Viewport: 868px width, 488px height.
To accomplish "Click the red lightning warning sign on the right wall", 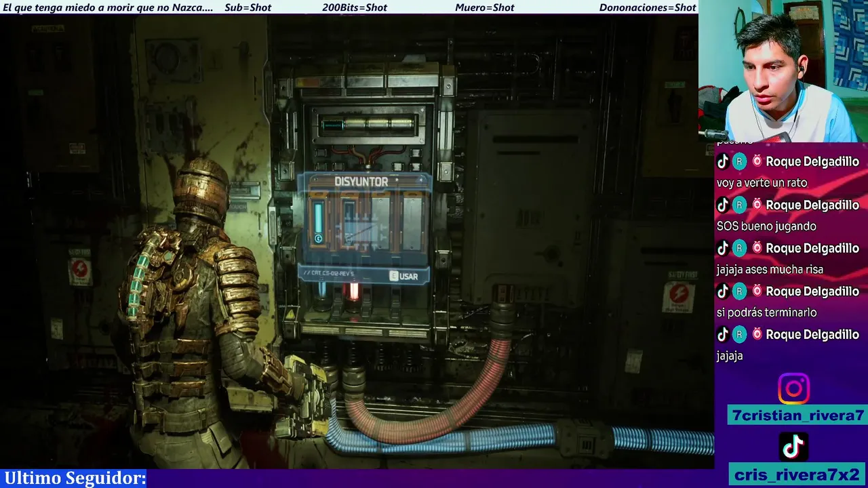I will (x=678, y=296).
